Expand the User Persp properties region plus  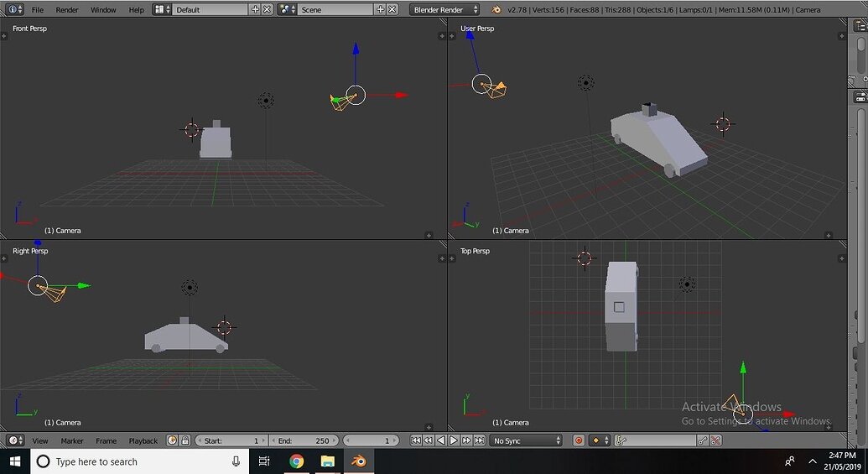(841, 36)
